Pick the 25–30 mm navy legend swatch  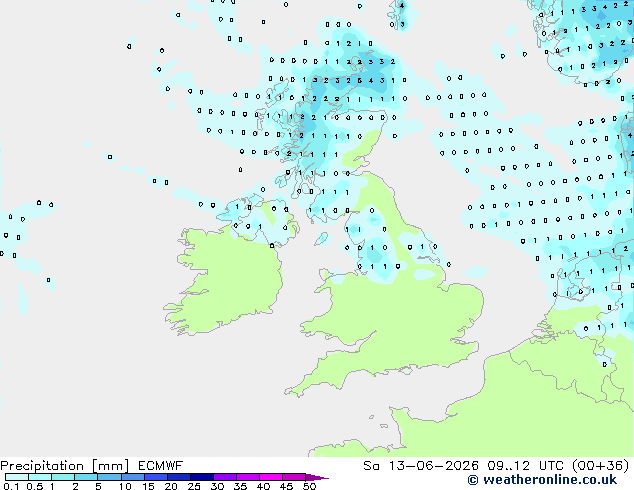(x=202, y=477)
